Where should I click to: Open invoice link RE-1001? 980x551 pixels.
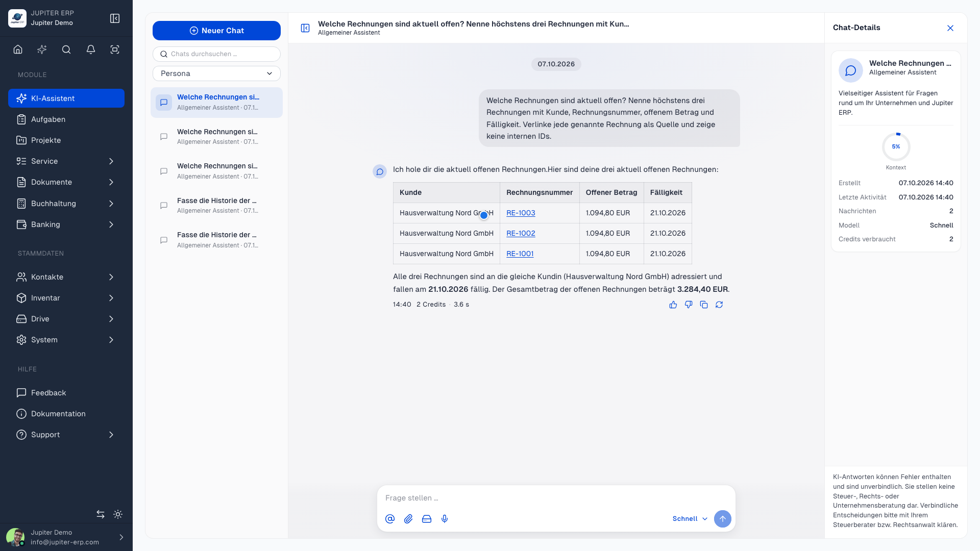pyautogui.click(x=520, y=254)
